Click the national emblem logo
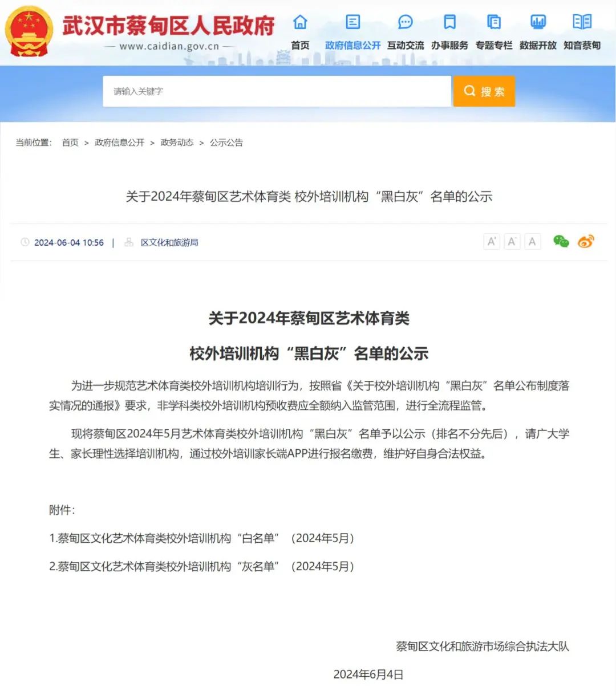This screenshot has width=616, height=695. 29,31
